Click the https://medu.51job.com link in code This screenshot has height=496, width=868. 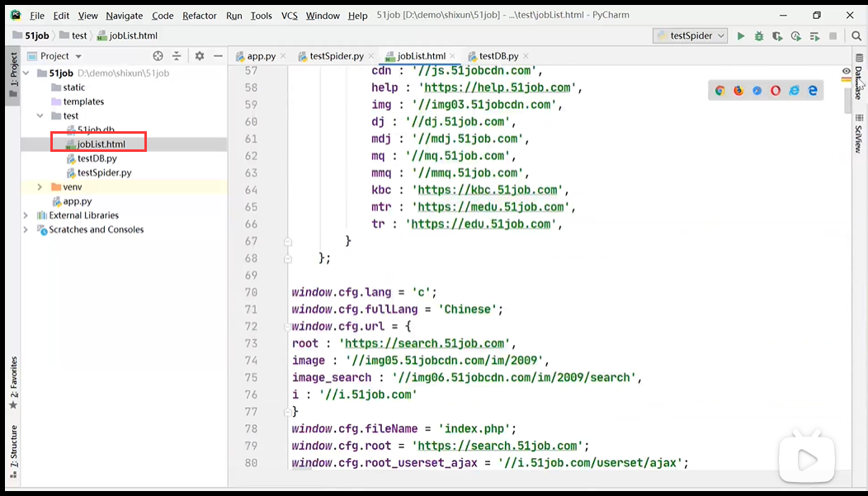tap(490, 207)
